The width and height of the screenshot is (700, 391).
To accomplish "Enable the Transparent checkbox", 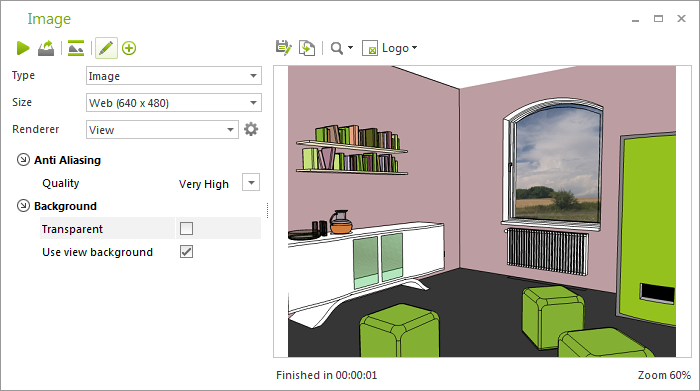I will point(186,229).
